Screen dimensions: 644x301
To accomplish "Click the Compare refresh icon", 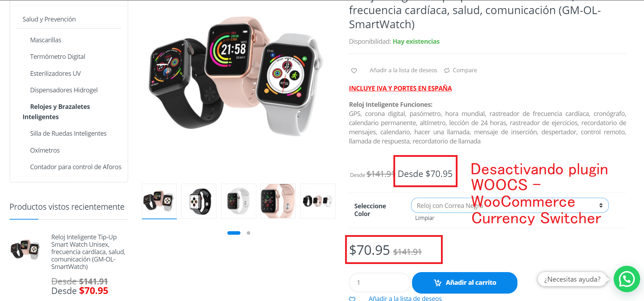I will [447, 70].
